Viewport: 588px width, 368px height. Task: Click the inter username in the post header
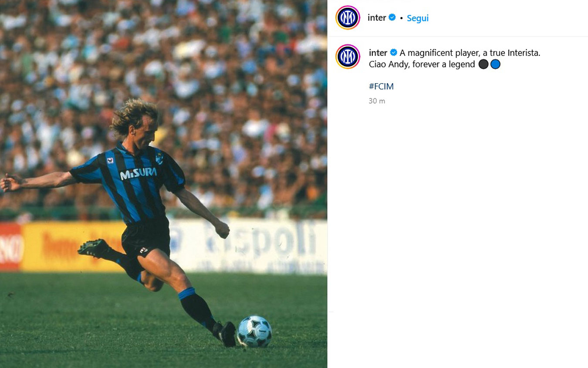click(377, 18)
